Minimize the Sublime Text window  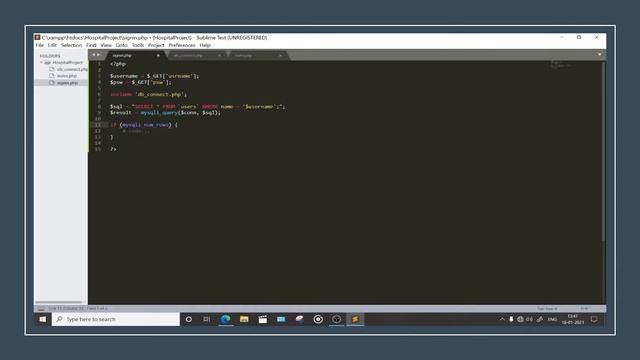562,37
